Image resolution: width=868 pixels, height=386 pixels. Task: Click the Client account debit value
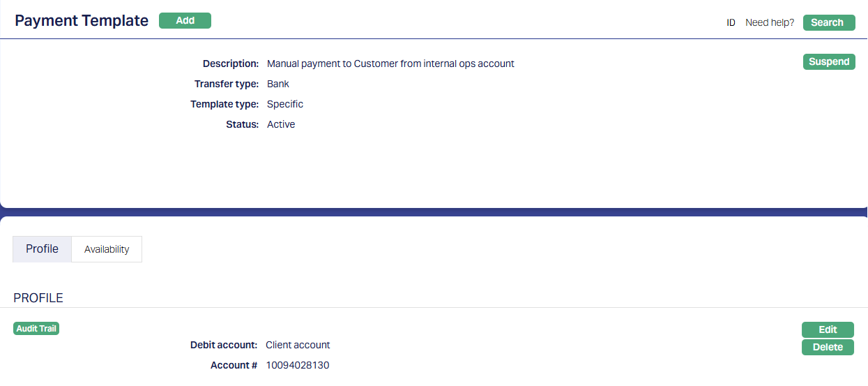tap(298, 345)
